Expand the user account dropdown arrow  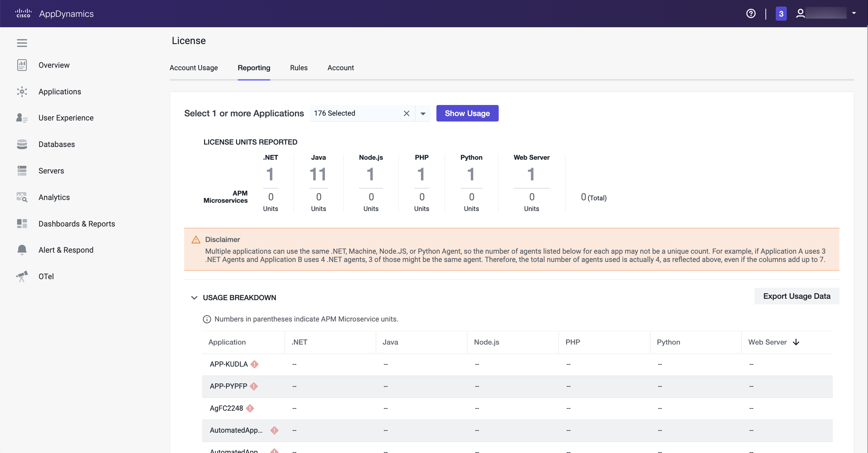854,13
